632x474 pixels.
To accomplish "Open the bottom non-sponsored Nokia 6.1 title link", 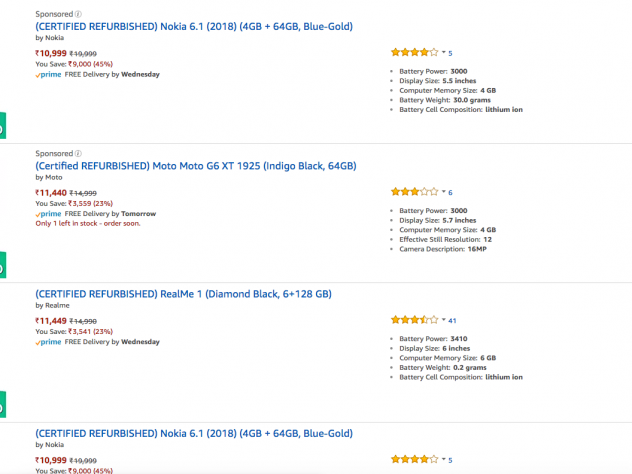I will click(x=194, y=433).
